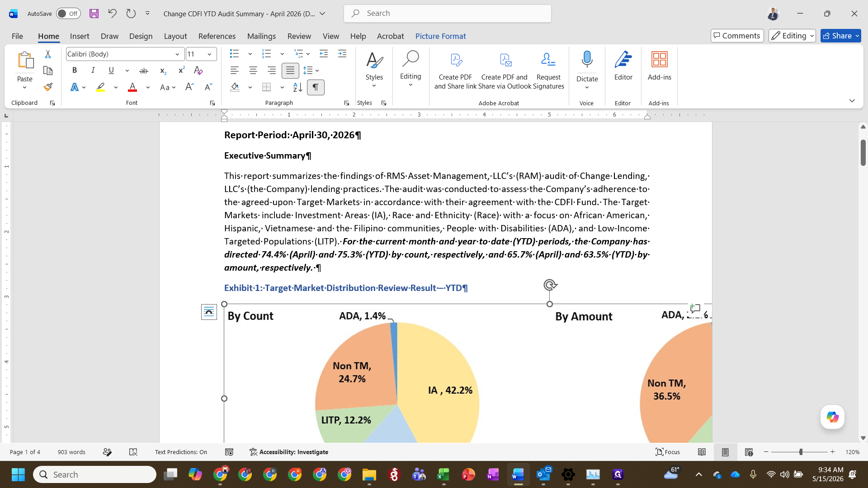This screenshot has height=488, width=868.
Task: Click Request Signatures
Action: pyautogui.click(x=548, y=70)
